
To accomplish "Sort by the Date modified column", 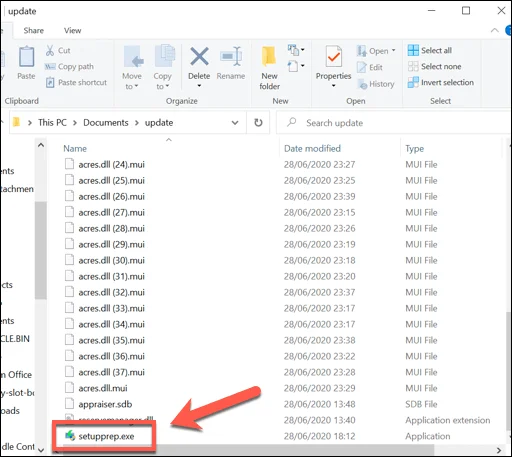I will pos(312,148).
